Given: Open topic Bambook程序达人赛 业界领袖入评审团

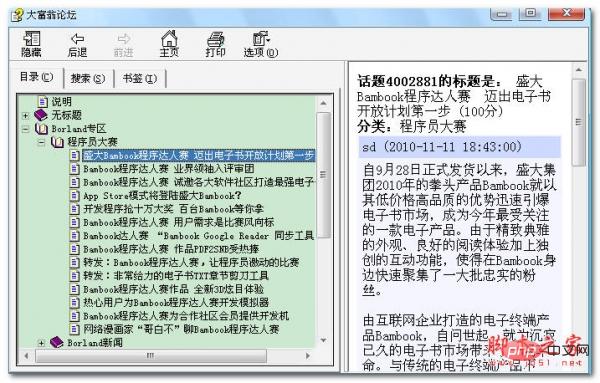Looking at the screenshot, I should pyautogui.click(x=169, y=169).
